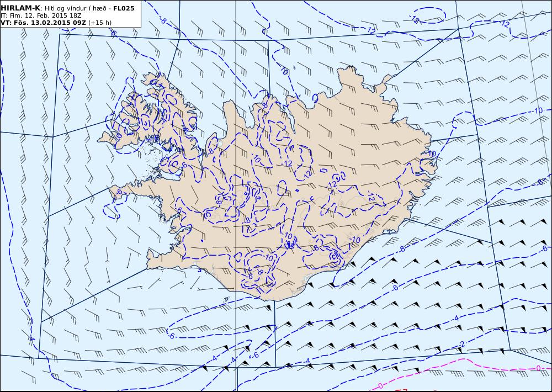The height and width of the screenshot is (392, 552).
Task: Select the 'IT: Fim. 12. Feb. 2015 18Z' line
Action: click(41, 16)
